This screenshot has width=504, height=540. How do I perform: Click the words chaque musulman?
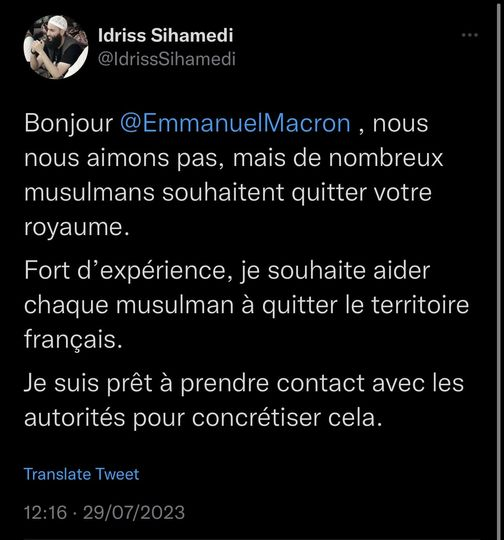click(x=129, y=306)
